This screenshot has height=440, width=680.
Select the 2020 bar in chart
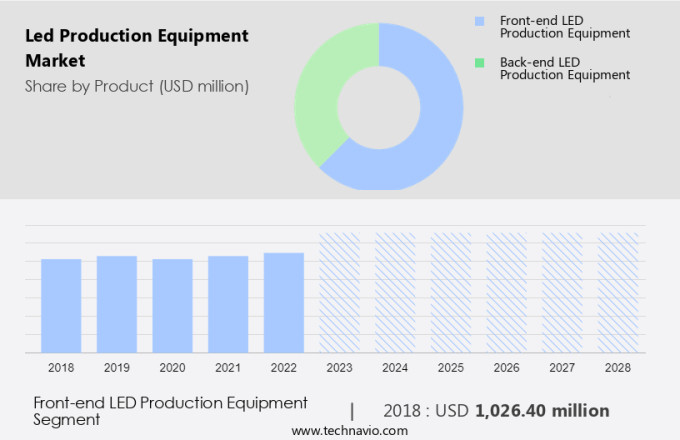click(x=172, y=305)
